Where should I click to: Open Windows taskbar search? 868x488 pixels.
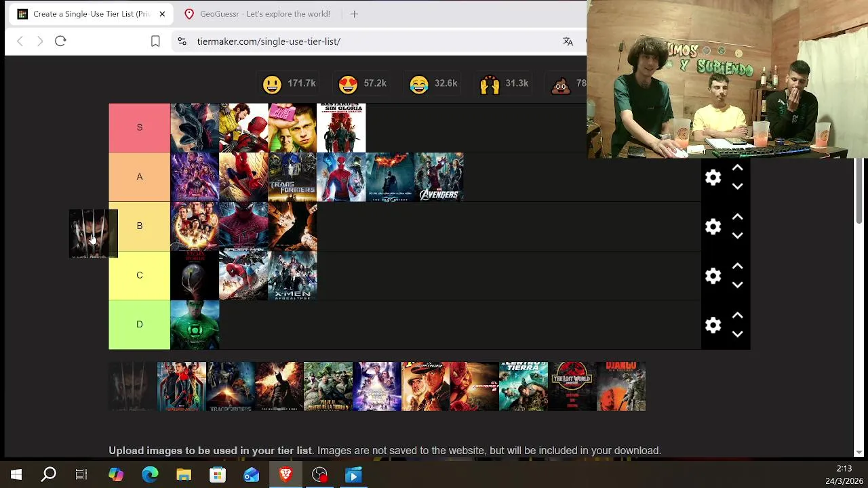click(x=49, y=475)
